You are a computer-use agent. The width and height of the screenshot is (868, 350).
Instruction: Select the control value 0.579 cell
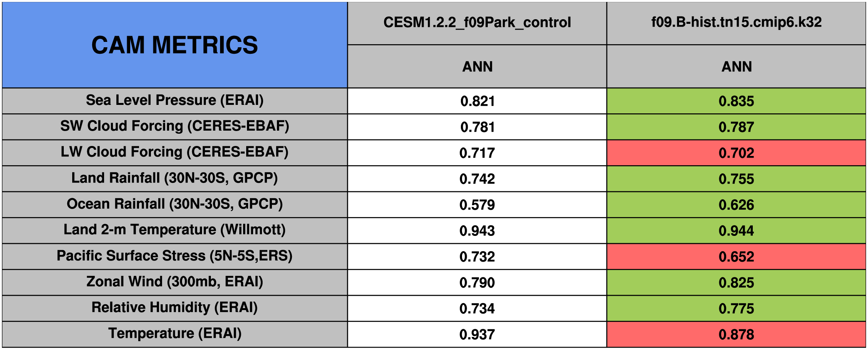point(477,205)
